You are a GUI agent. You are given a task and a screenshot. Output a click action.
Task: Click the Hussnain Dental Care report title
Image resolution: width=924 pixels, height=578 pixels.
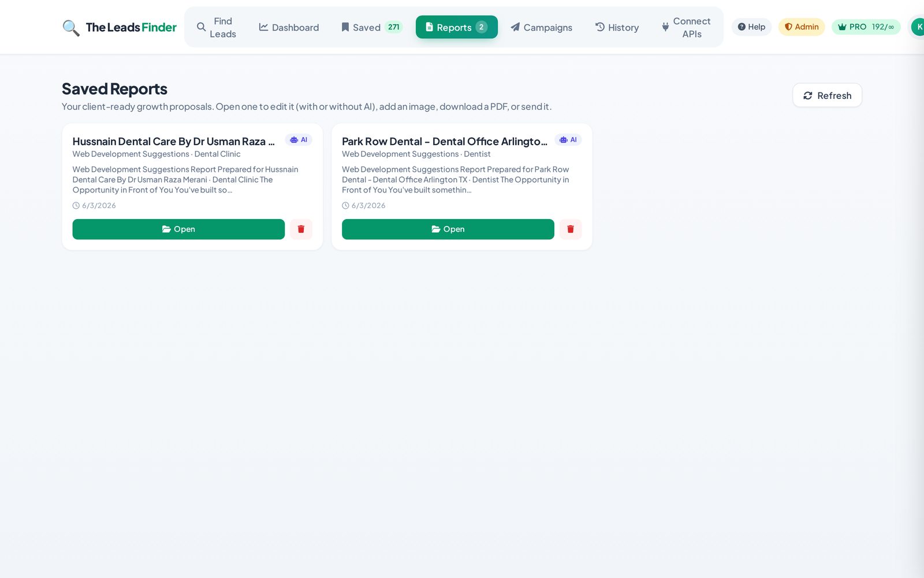[174, 142]
